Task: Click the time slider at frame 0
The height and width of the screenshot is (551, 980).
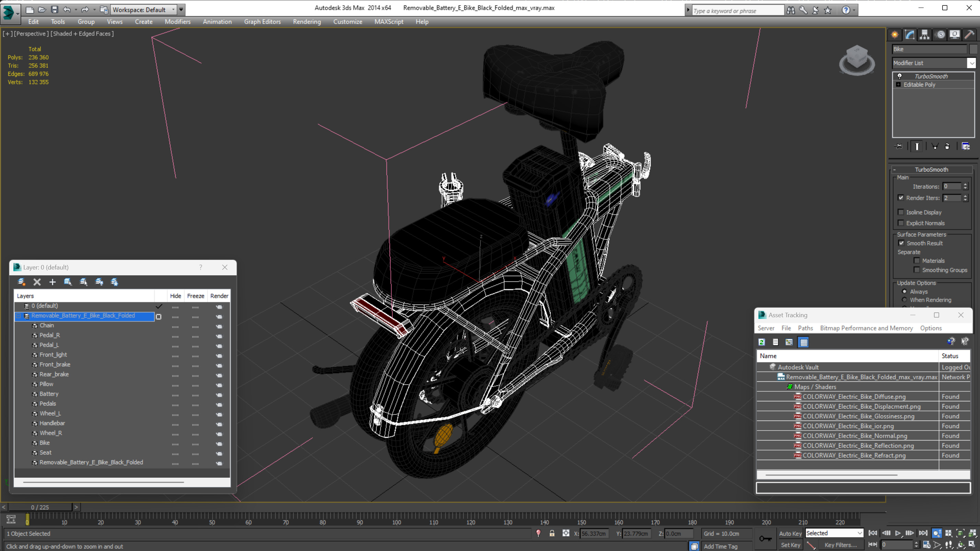Action: click(27, 519)
